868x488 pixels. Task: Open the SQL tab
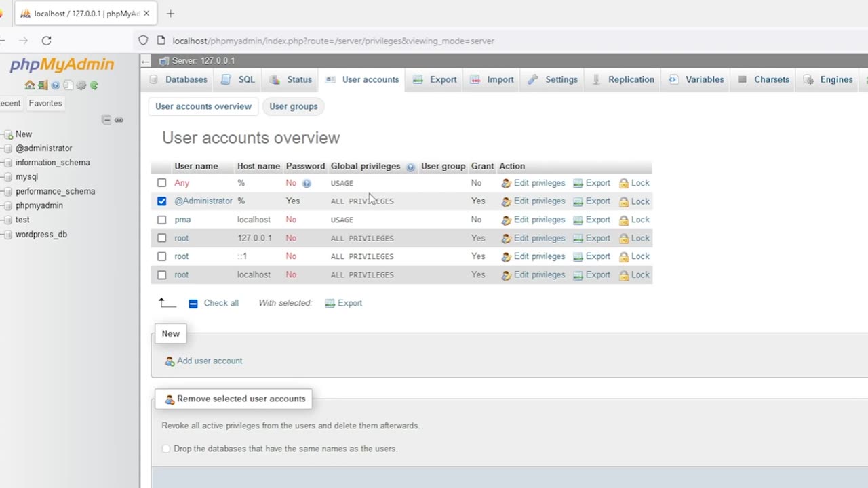[238, 79]
